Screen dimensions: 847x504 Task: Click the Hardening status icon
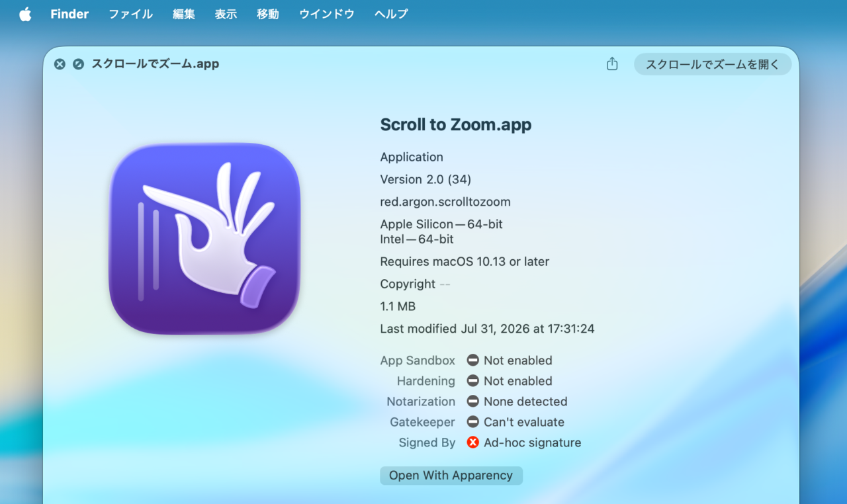click(472, 381)
